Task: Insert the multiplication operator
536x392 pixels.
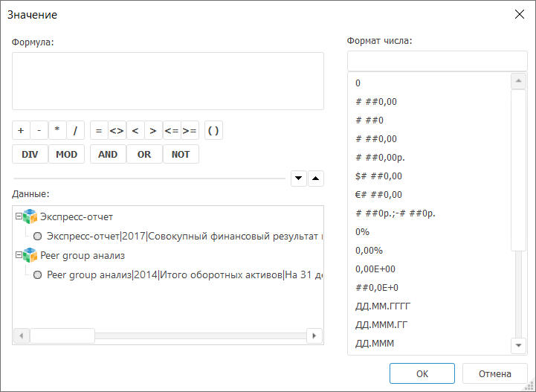Action: [57, 131]
